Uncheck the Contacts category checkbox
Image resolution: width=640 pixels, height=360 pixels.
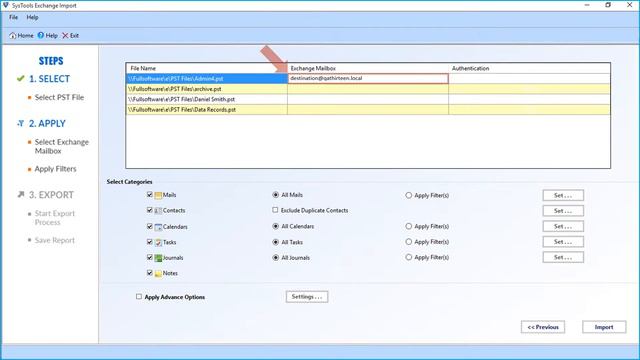tap(150, 210)
